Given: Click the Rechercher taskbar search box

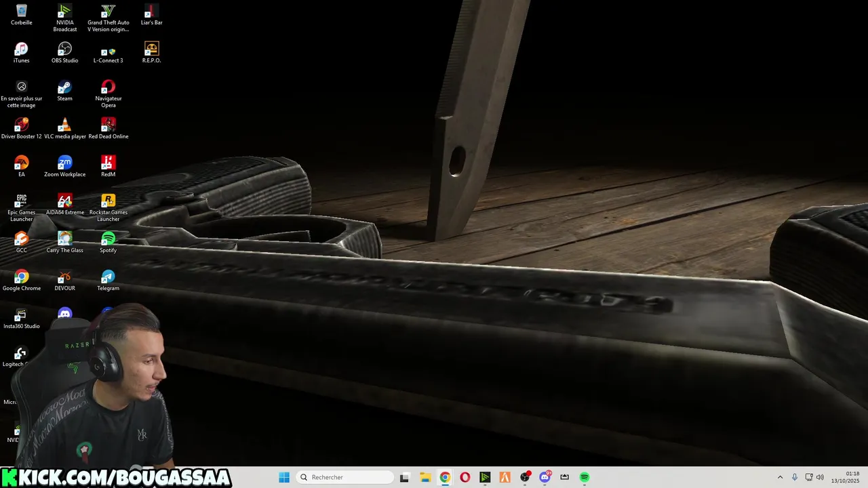Looking at the screenshot, I should [344, 477].
